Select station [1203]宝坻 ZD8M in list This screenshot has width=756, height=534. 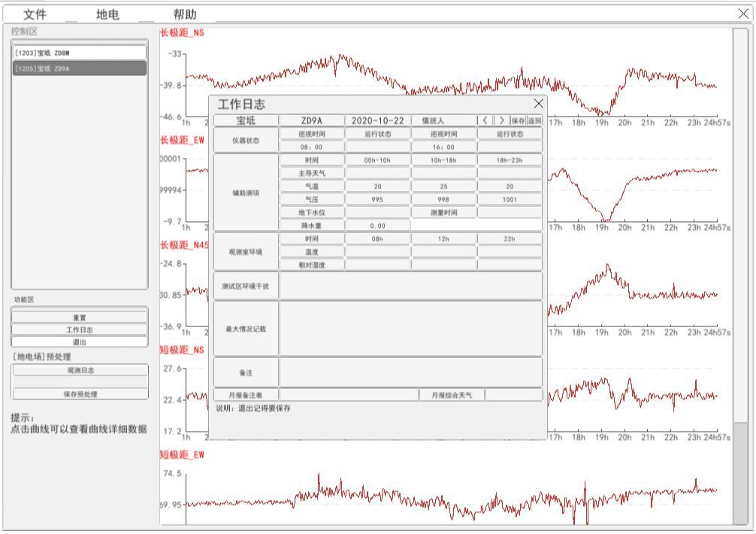(x=79, y=53)
